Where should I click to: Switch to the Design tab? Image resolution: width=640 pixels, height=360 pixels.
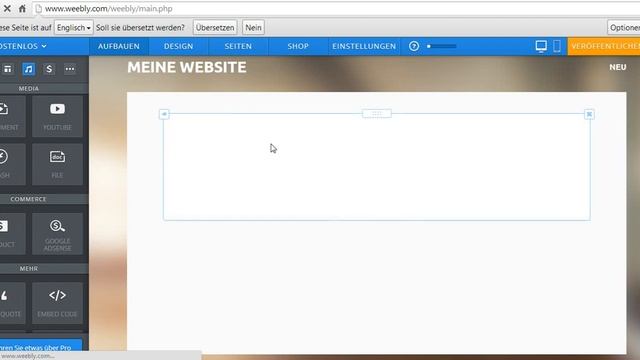click(x=178, y=46)
